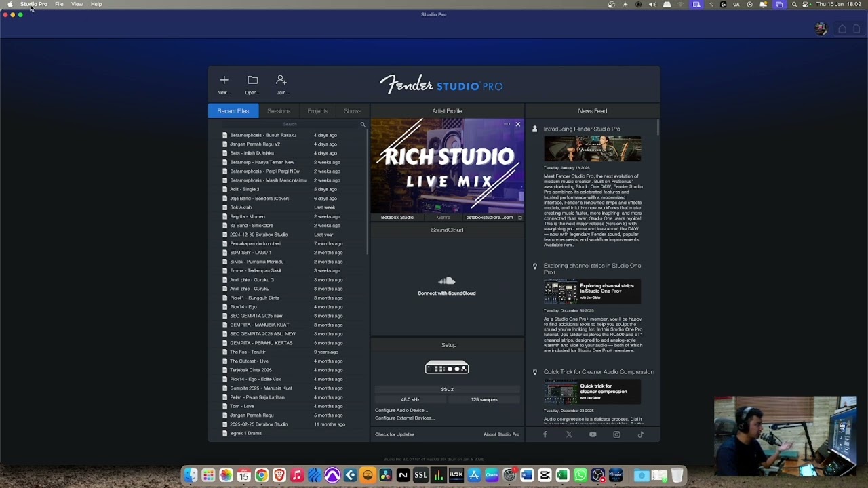Viewport: 868px width, 488px height.
Task: Click the New document plus icon
Action: [224, 80]
